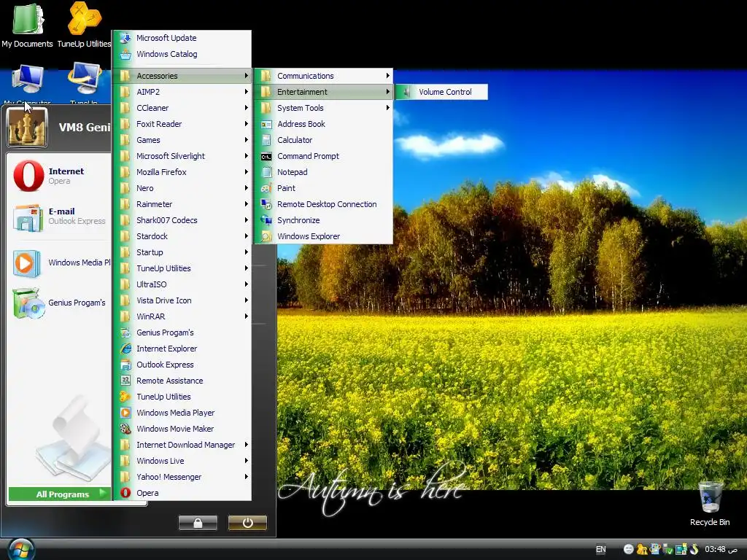Screen dimensions: 747x560
Task: Open the Microsoft Silverlight folder
Action: [182, 156]
